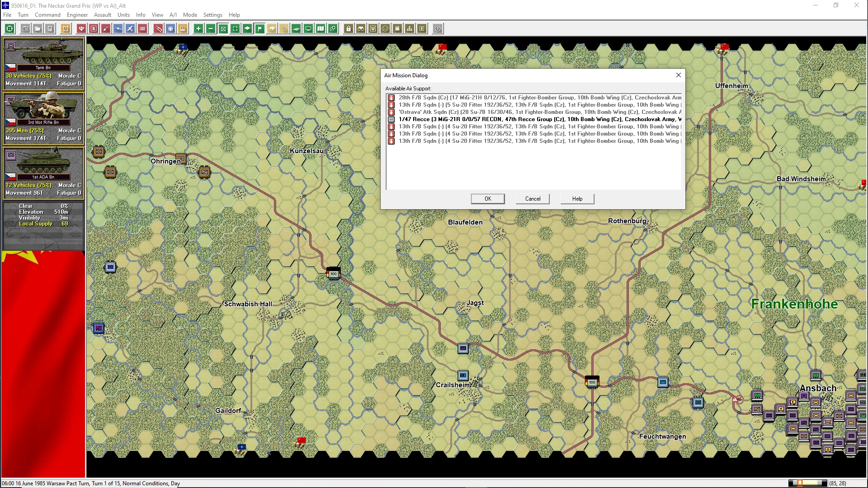Screen dimensions: 868x488
Task: Click the alarm clock toolbar icon
Action: click(x=66, y=29)
